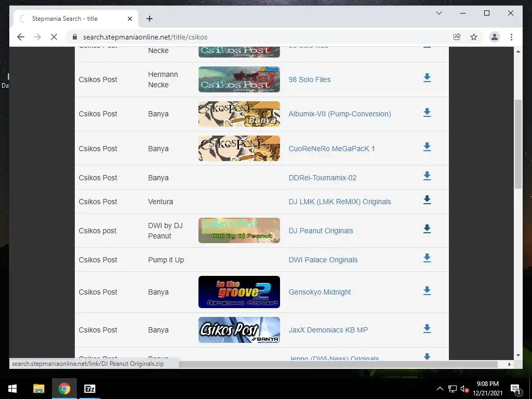Open the DJ LMK (LMK ReMIX) Originals link
532x399 pixels.
click(x=340, y=202)
